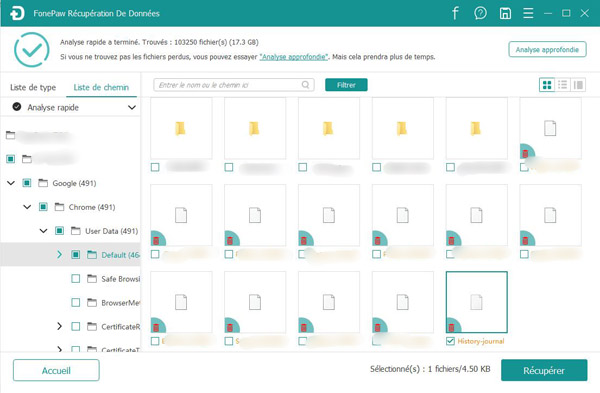This screenshot has height=393, width=600.
Task: Click the User Data folder icon
Action: point(76,231)
